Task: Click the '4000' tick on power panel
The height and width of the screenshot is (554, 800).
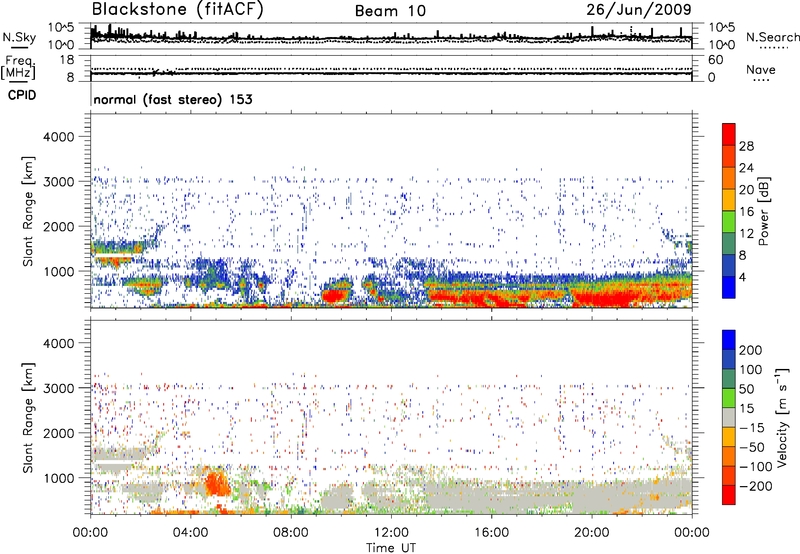Action: point(59,137)
